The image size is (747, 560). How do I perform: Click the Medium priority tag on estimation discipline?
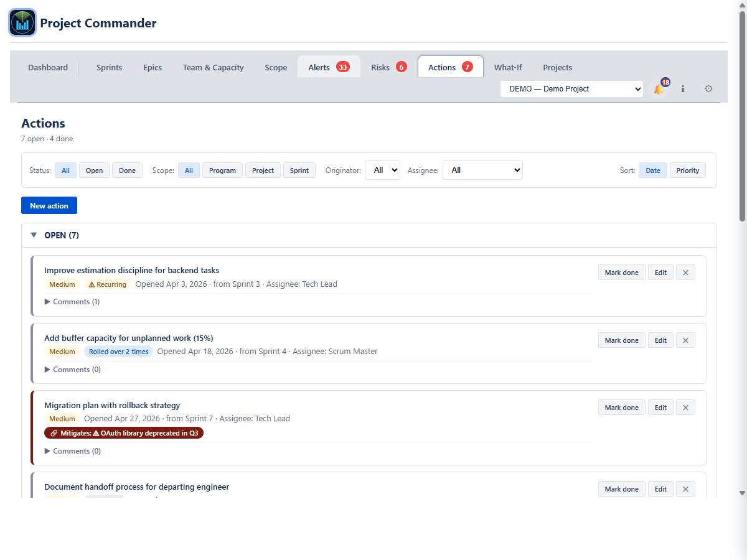tap(62, 284)
